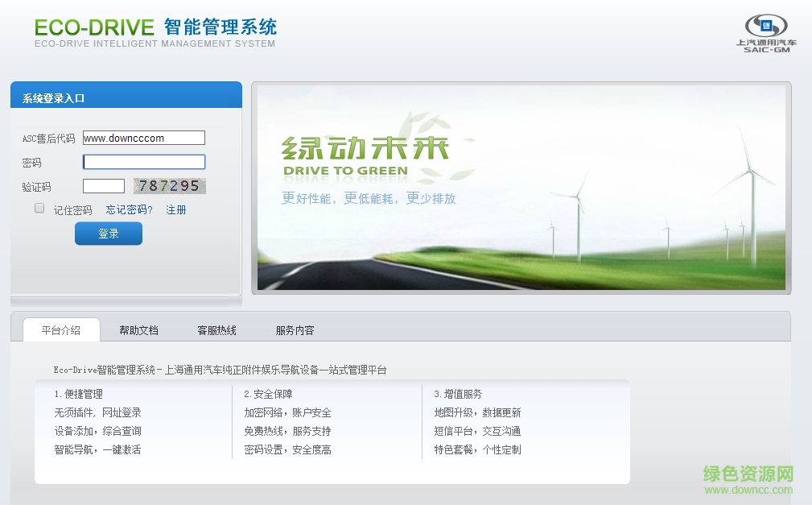The height and width of the screenshot is (505, 812).
Task: Open the 客服热线 tab
Action: tap(216, 330)
